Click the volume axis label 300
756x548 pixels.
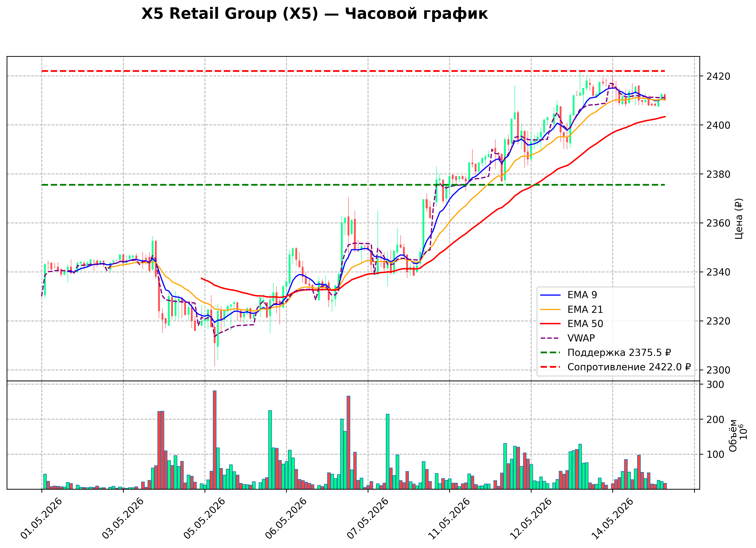716,385
